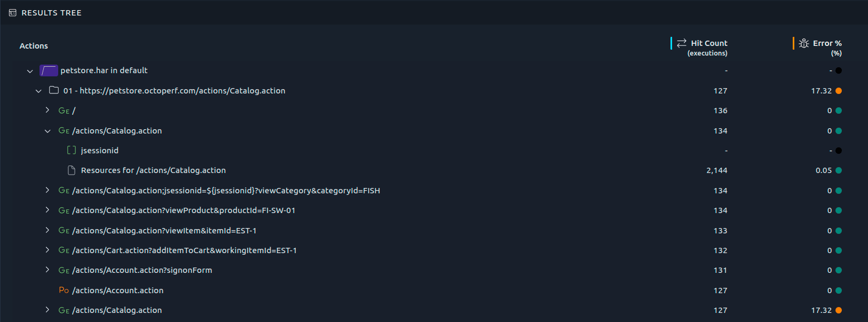Click the GET icon of the '/' request

point(64,111)
